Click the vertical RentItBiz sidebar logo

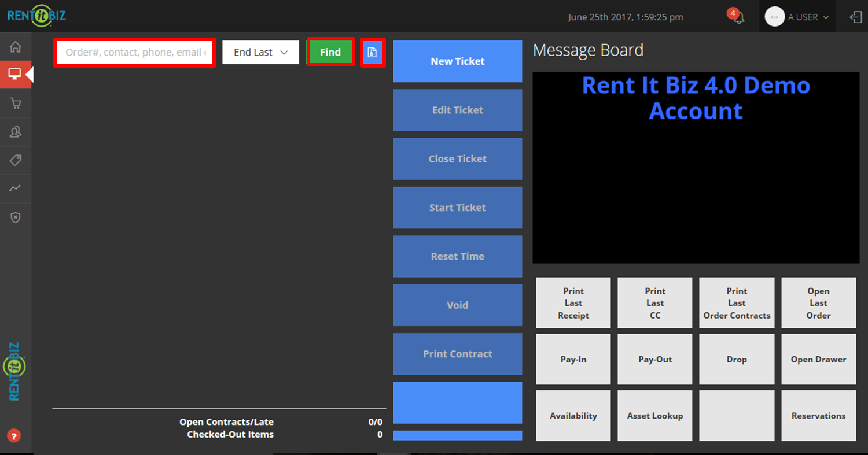tap(14, 372)
